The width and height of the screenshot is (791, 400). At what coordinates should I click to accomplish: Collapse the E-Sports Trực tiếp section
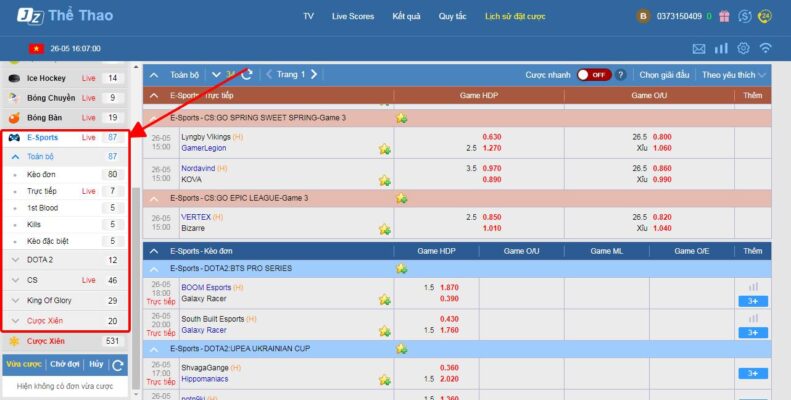(154, 95)
